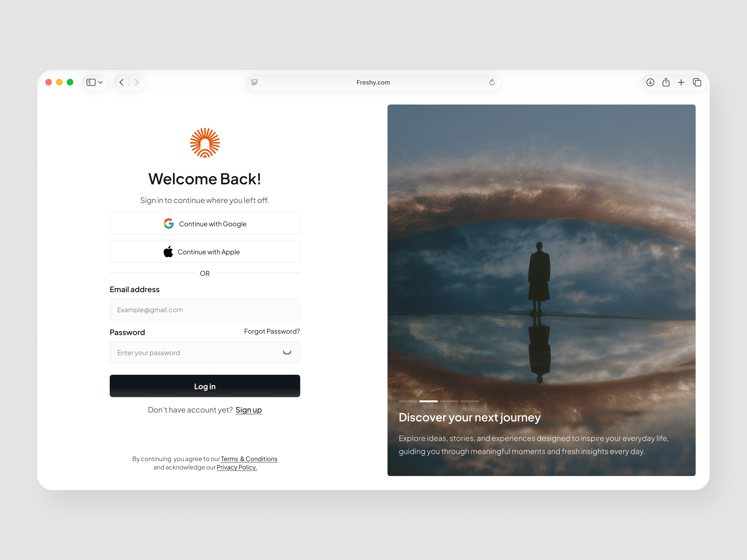Click the Discover your next journey heading
747x560 pixels.
[469, 418]
